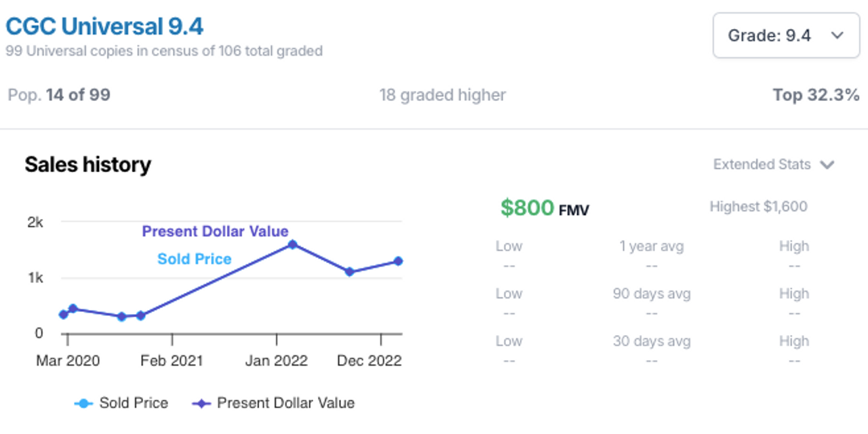868x434 pixels.
Task: Click the light blue Sold Price legend marker
Action: (83, 403)
